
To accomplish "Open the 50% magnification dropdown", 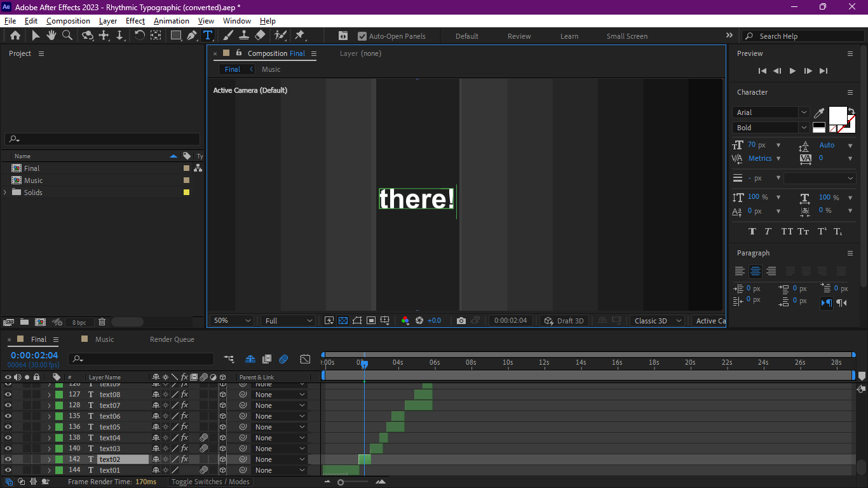I will coord(232,321).
